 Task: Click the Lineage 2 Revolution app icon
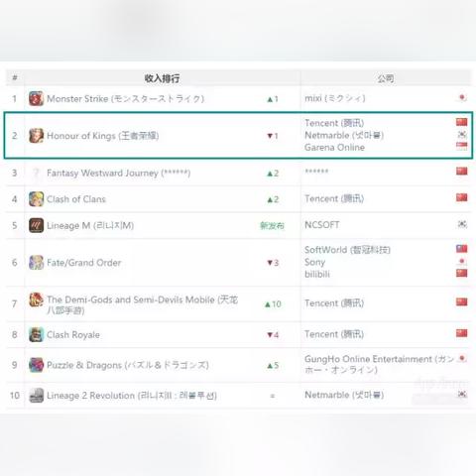coord(36,396)
